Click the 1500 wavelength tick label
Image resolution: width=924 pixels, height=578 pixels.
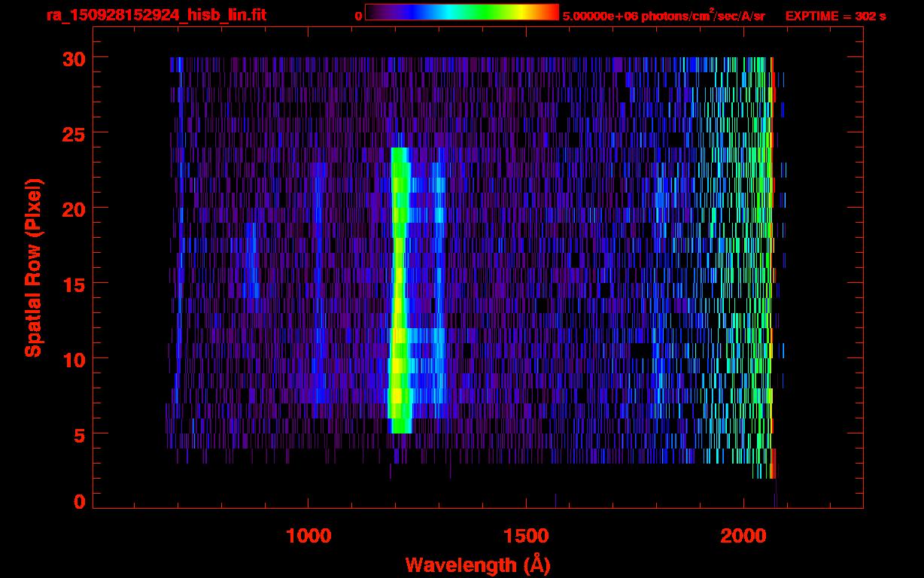tap(525, 536)
